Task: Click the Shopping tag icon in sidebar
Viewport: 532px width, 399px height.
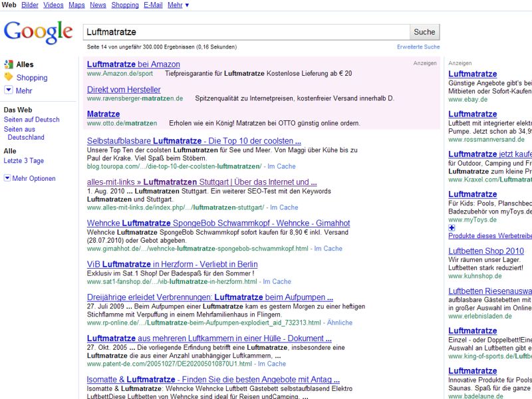Action: click(x=9, y=77)
